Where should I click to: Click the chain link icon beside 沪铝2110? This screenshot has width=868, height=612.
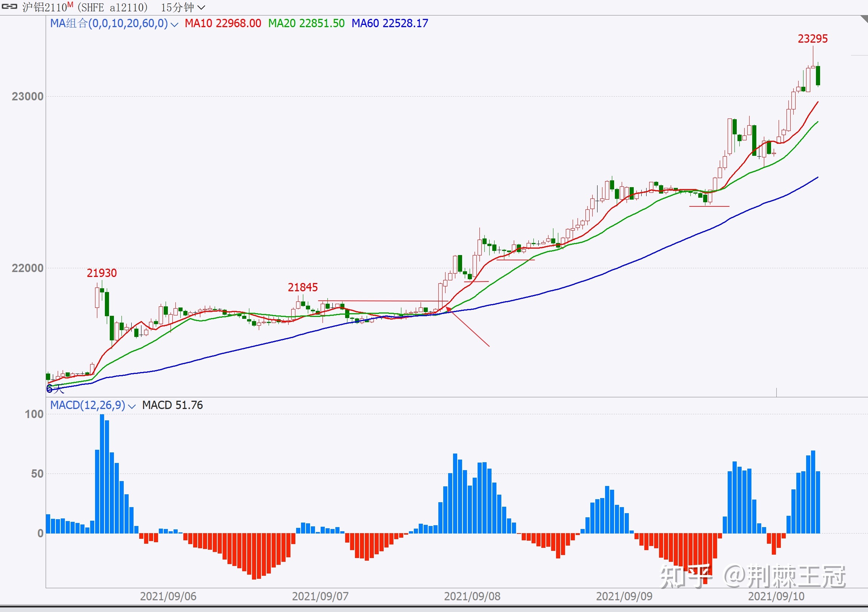coord(9,6)
